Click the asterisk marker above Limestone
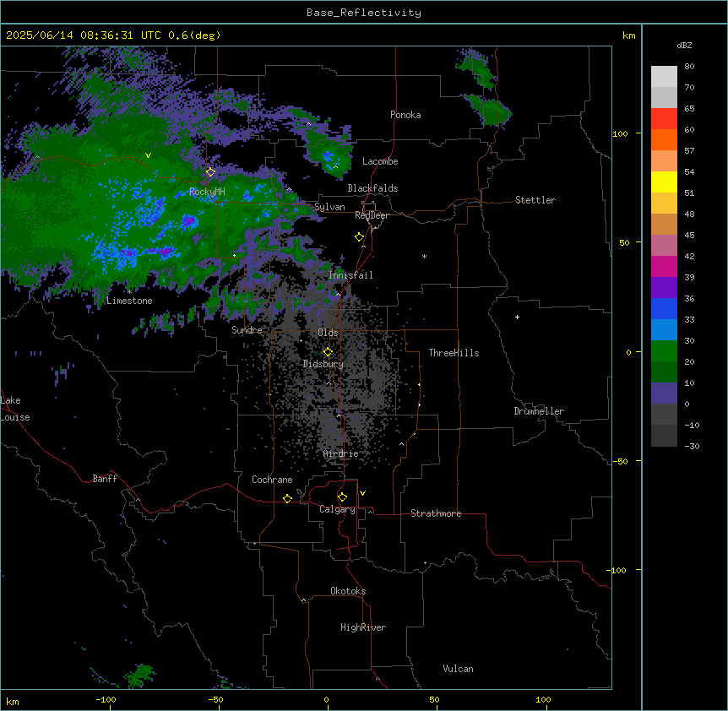Viewport: 728px width, 711px height. [129, 292]
